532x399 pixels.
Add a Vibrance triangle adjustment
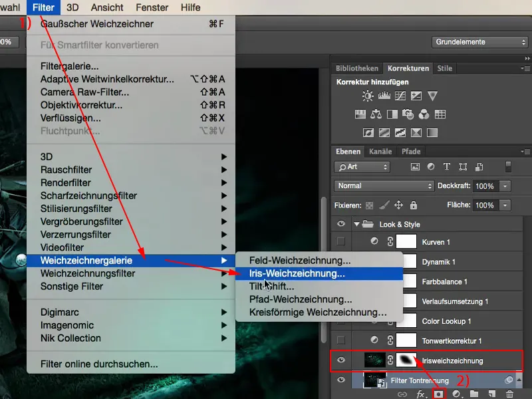click(x=432, y=96)
